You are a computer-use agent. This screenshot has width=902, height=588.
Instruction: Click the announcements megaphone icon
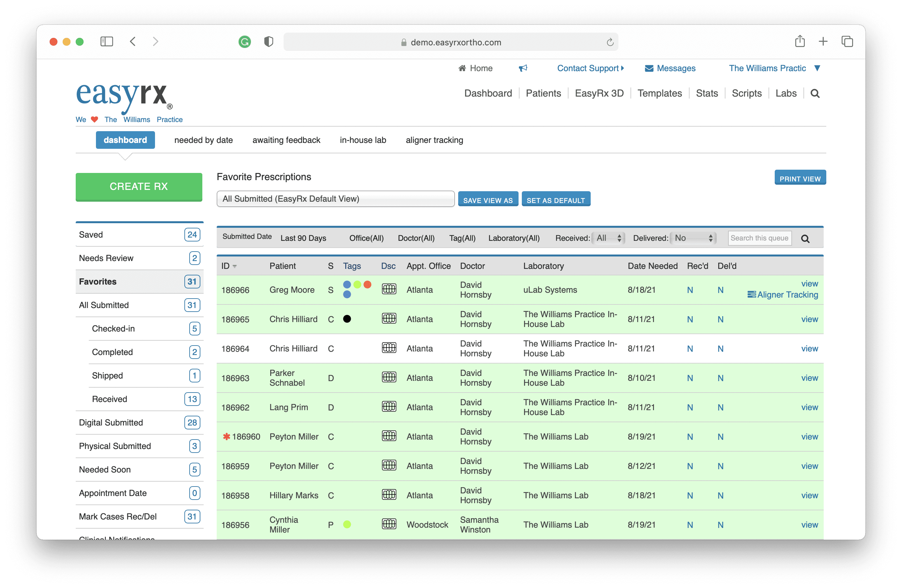(x=523, y=68)
